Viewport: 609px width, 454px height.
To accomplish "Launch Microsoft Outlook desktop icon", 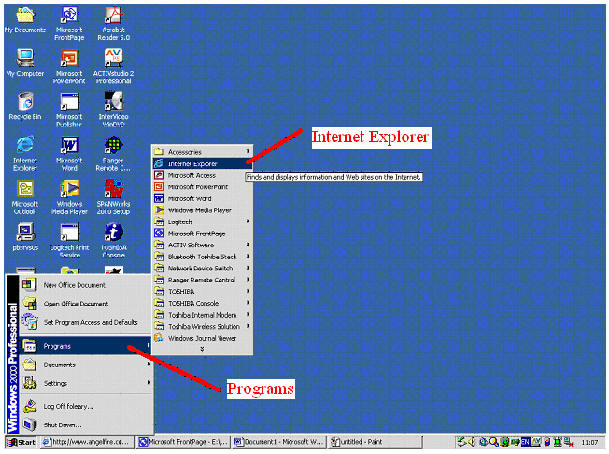I will coord(25,197).
